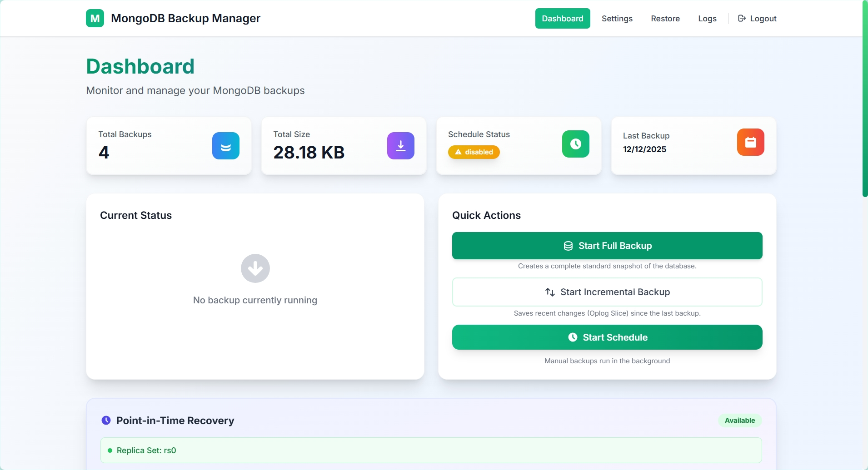The height and width of the screenshot is (470, 868).
Task: Toggle the disabled Schedule Status badge
Action: [474, 152]
